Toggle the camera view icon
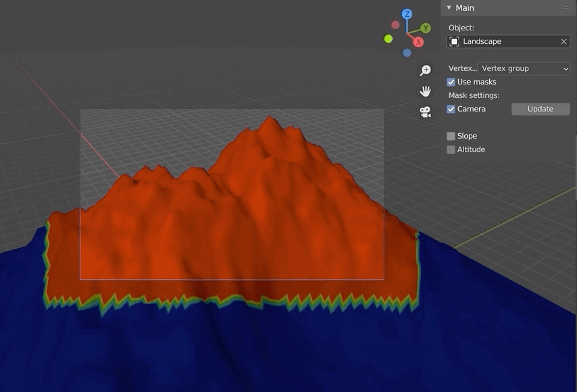Image resolution: width=577 pixels, height=392 pixels. [425, 112]
